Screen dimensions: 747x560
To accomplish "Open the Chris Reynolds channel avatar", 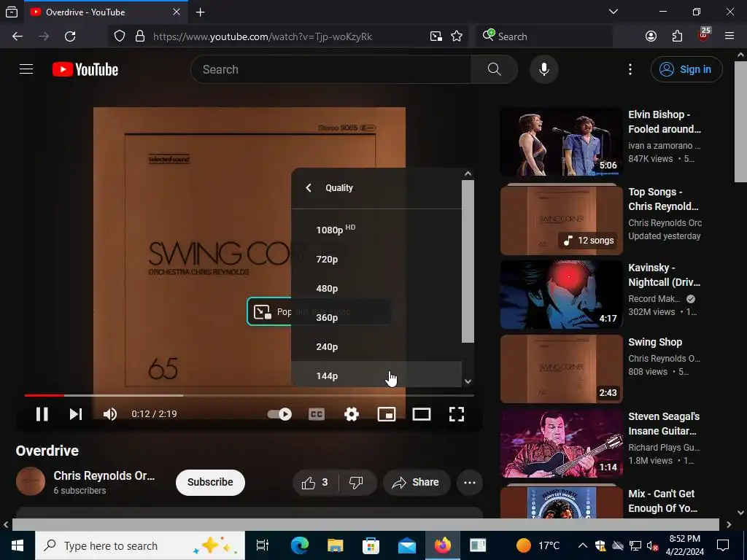I will 31,481.
